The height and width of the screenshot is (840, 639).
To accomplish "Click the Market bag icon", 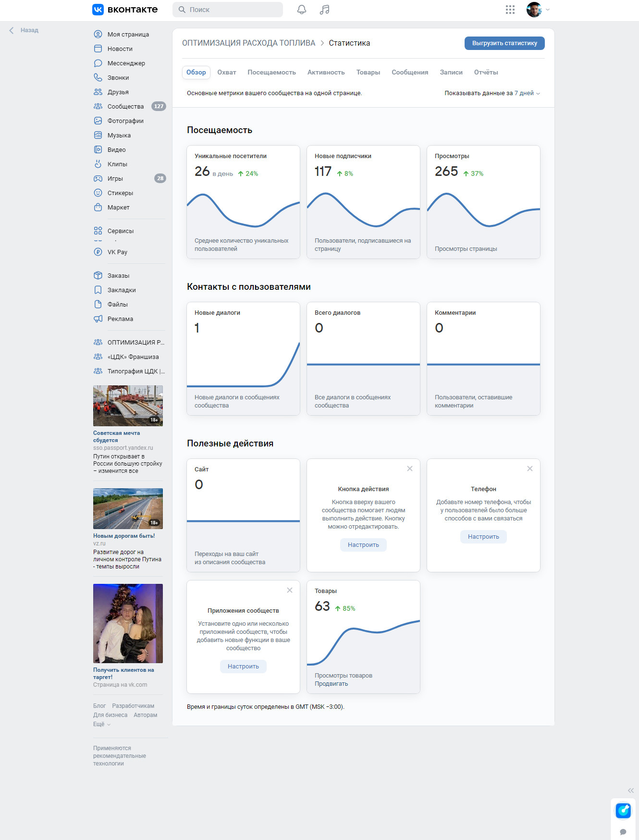I will tap(98, 207).
